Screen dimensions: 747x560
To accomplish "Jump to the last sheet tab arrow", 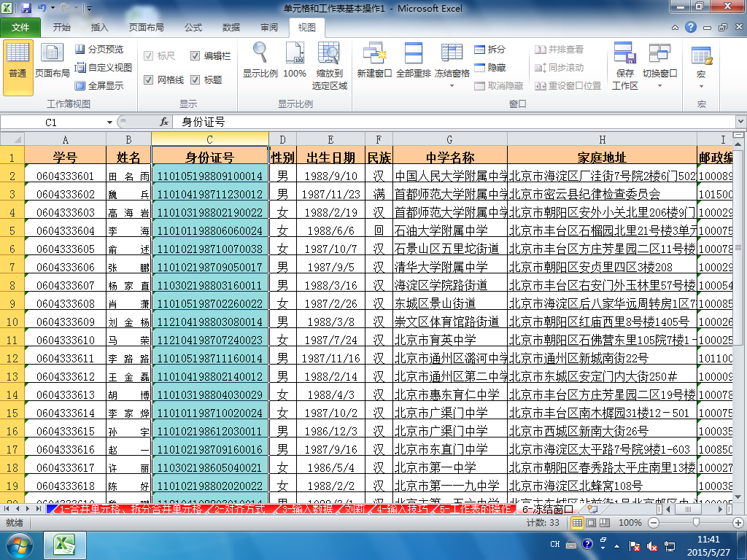I will coord(38,509).
